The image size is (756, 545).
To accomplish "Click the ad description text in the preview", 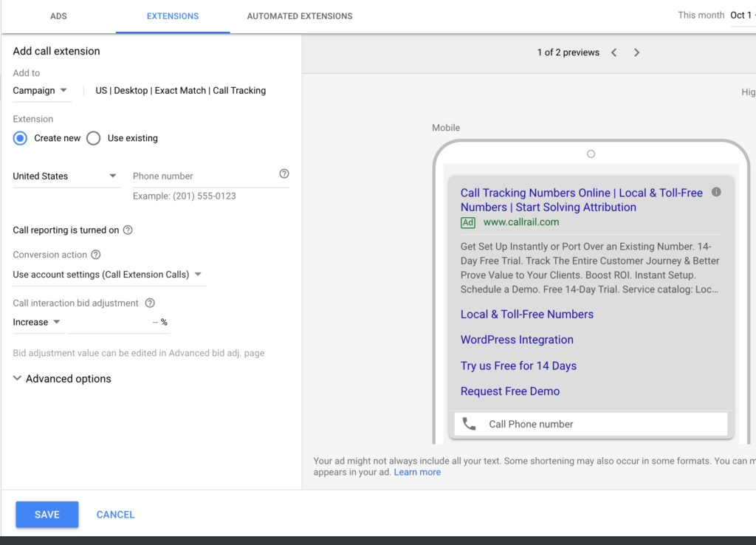I will pyautogui.click(x=590, y=268).
